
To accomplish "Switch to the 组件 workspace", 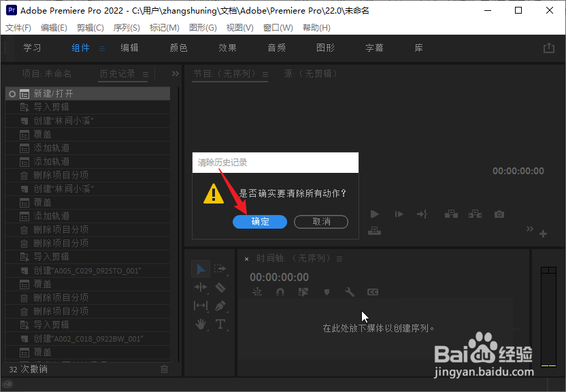I will tap(80, 48).
